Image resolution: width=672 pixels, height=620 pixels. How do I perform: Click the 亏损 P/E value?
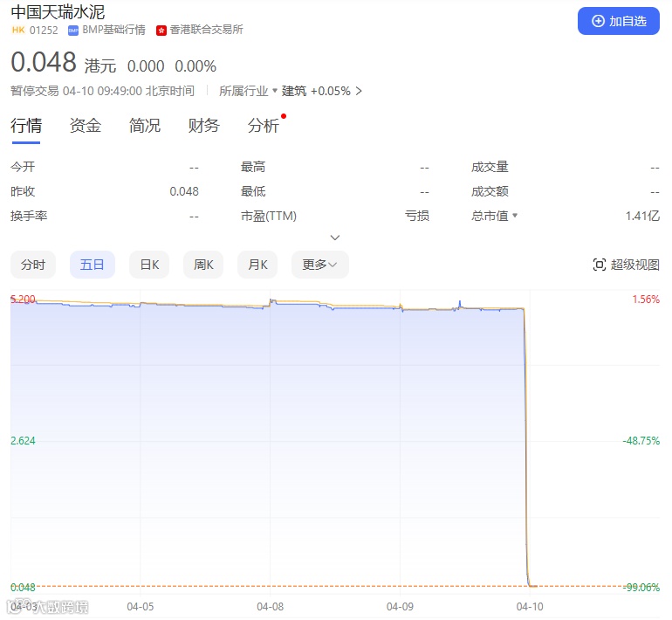click(x=417, y=216)
